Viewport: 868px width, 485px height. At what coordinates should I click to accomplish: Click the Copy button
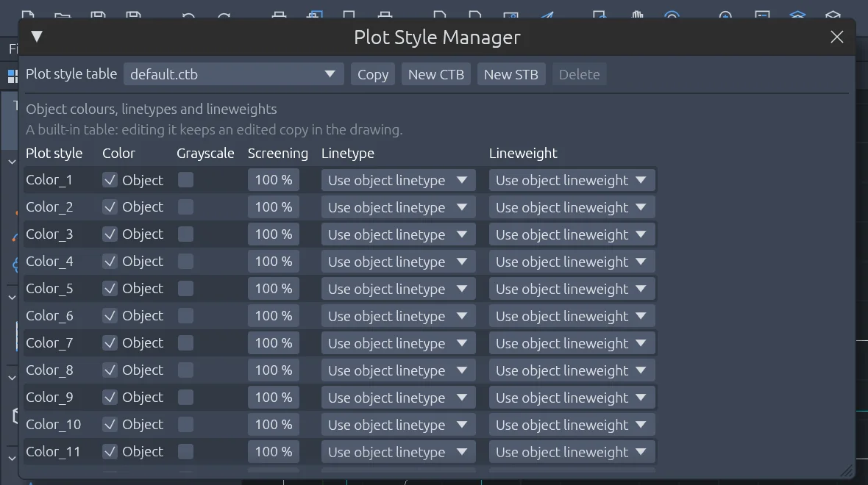[x=372, y=74]
